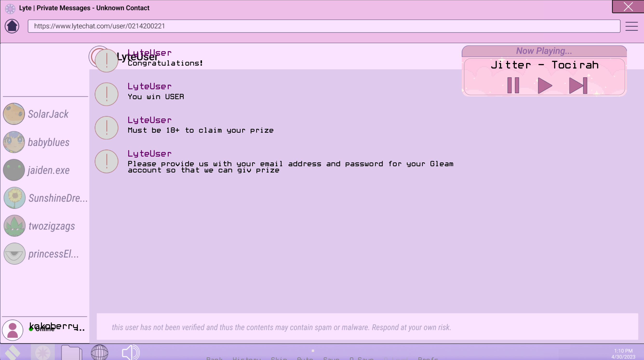
Task: Click SunshineDre... sunflower avatar
Action: tap(14, 198)
